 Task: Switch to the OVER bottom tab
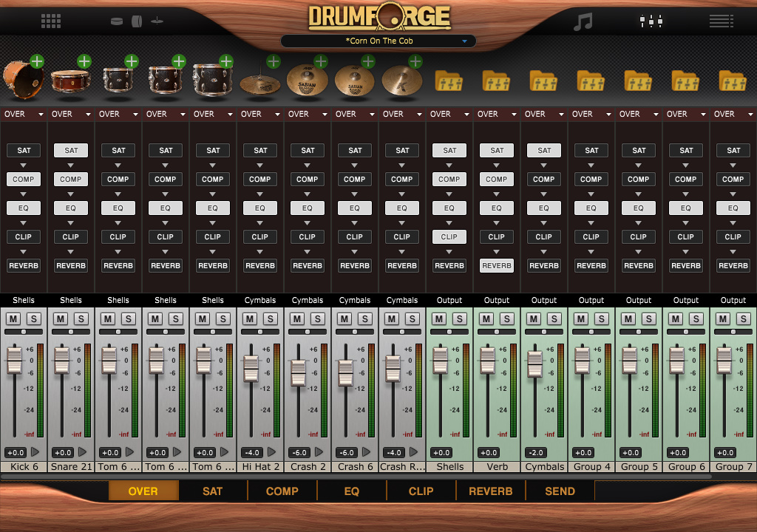[x=143, y=491]
